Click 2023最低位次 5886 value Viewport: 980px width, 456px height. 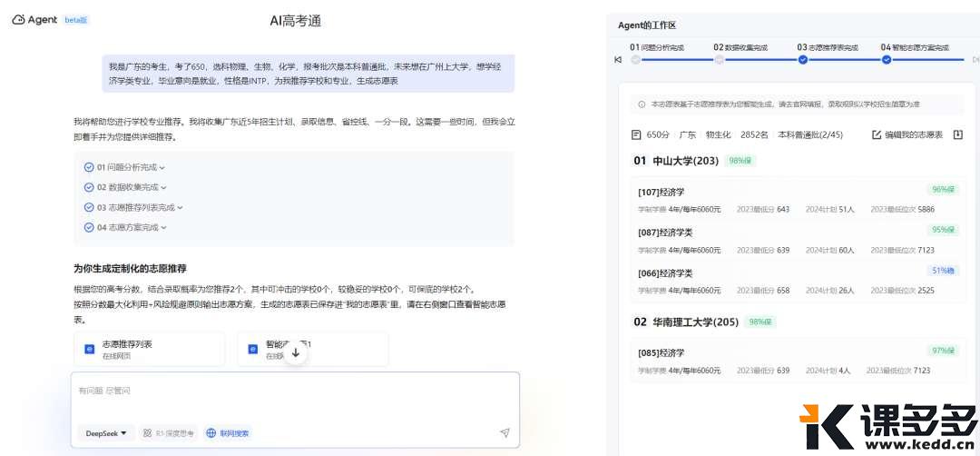coord(903,210)
